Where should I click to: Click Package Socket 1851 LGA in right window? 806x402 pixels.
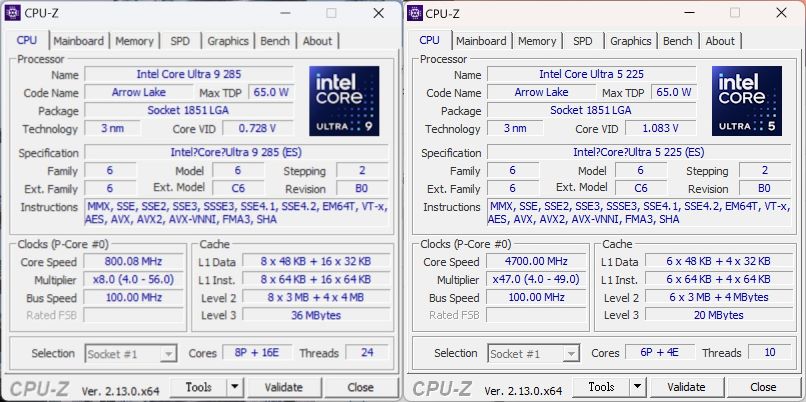[592, 111]
